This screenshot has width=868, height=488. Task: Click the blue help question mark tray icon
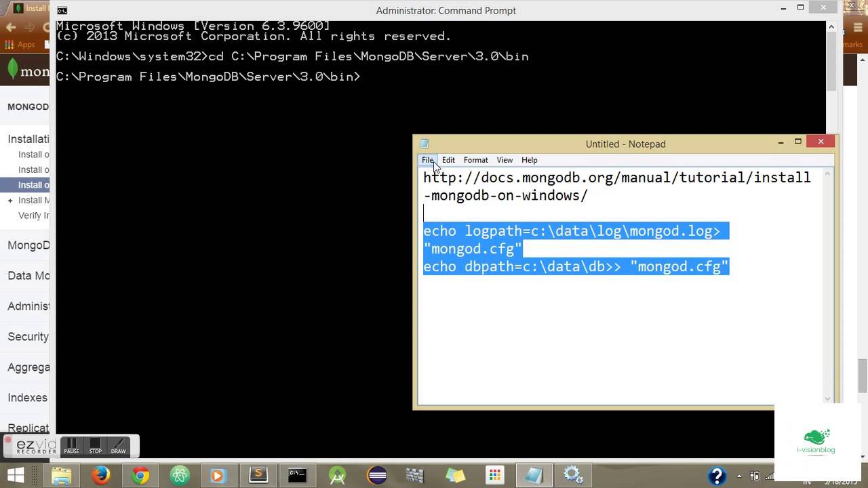tap(717, 476)
